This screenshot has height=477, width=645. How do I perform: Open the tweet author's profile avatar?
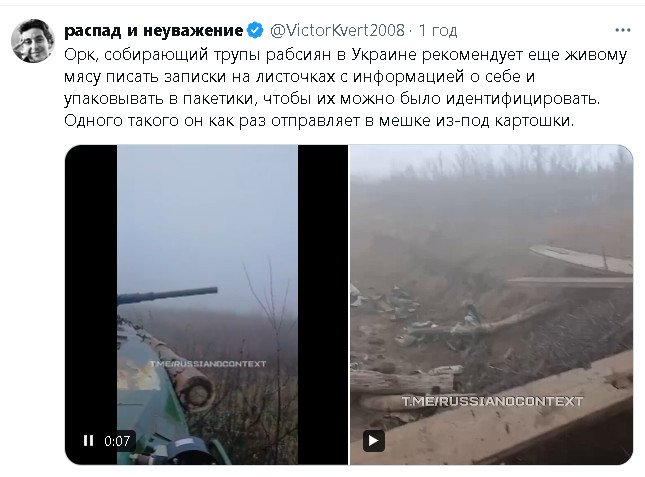[x=33, y=41]
